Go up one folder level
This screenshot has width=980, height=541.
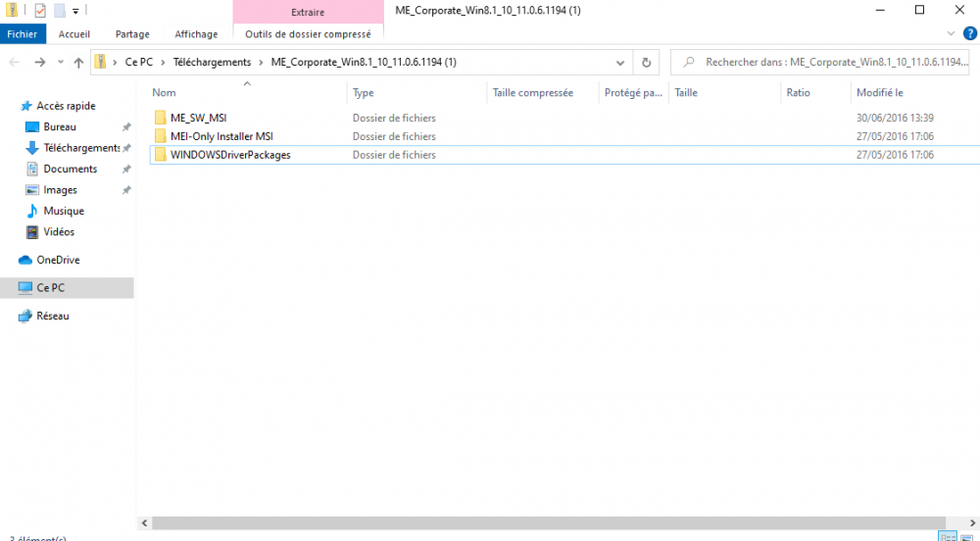[x=78, y=62]
